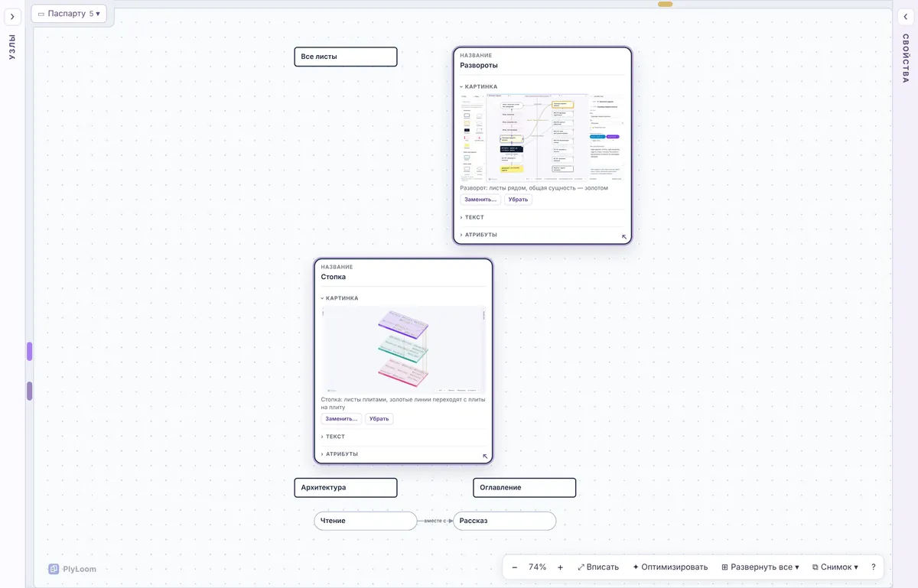Click the Стопка image caption text

coord(403,403)
